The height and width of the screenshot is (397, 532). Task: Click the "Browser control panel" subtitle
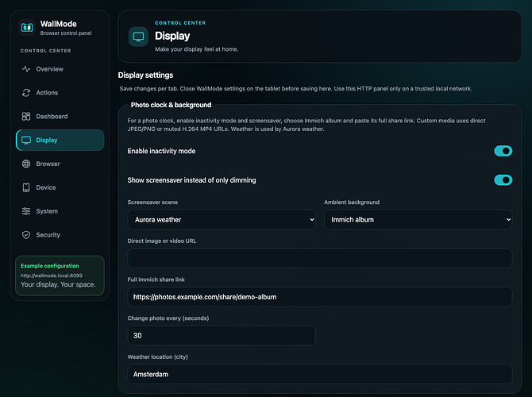(x=66, y=33)
